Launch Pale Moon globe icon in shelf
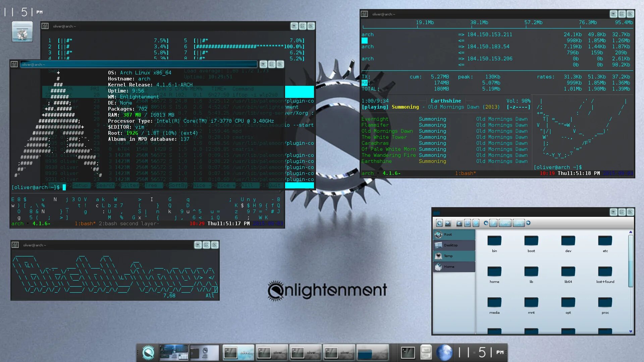Viewport: 644px width, 362px height. coord(444,352)
